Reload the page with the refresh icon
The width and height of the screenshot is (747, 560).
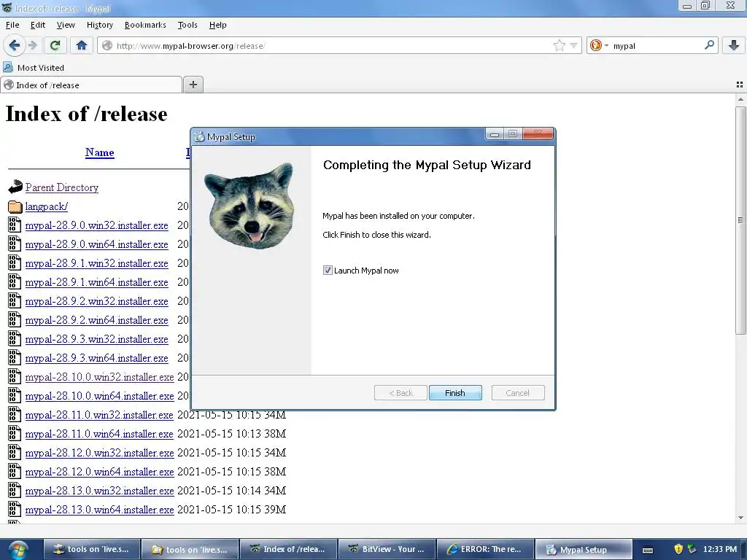pos(55,46)
